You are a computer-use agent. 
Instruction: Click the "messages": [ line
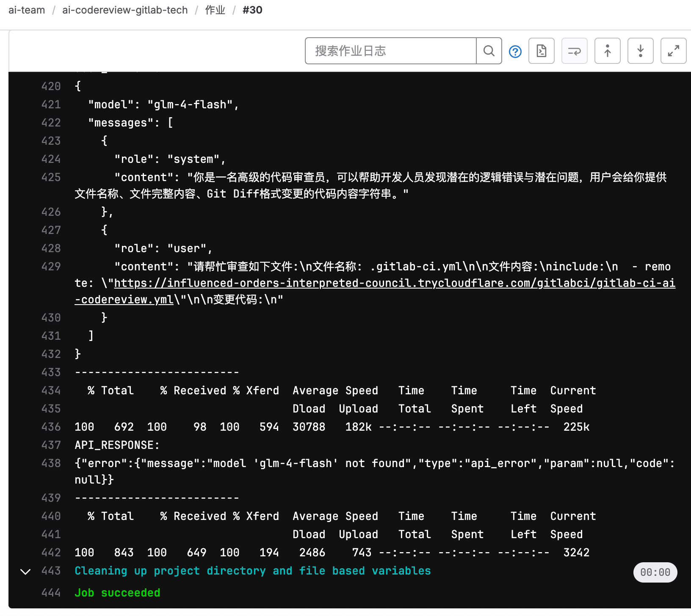130,123
